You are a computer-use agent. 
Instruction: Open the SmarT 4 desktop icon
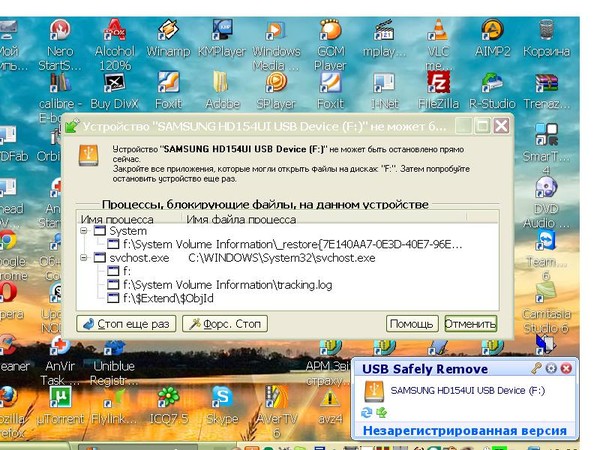[546, 147]
